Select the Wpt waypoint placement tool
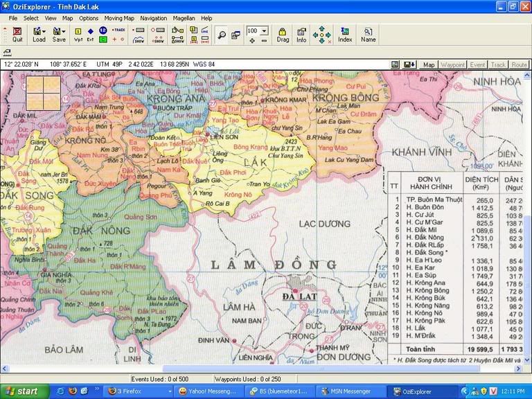The height and width of the screenshot is (399, 532). click(x=78, y=35)
